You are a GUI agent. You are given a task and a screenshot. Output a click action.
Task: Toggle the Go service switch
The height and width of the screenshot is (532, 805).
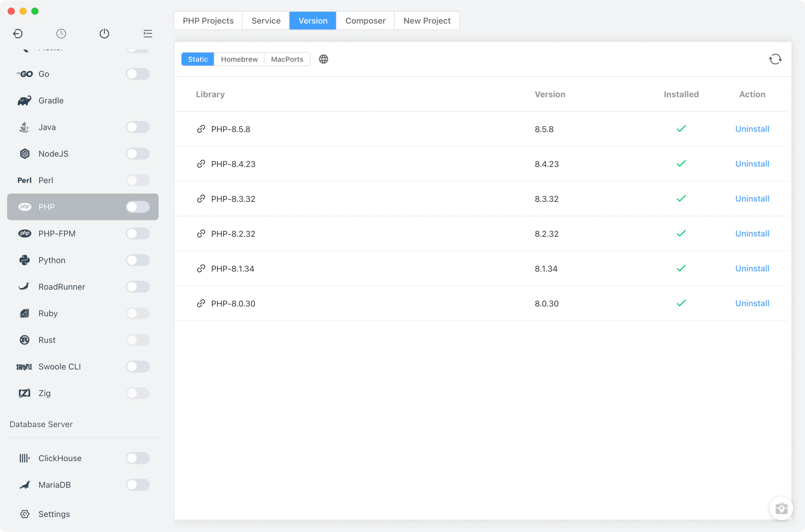pos(138,74)
